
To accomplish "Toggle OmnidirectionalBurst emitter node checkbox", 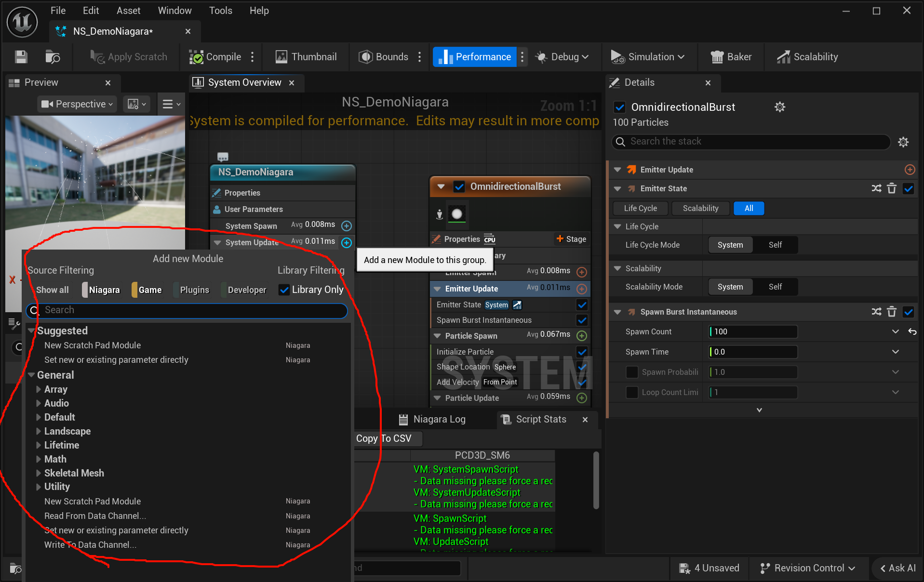I will (x=459, y=186).
